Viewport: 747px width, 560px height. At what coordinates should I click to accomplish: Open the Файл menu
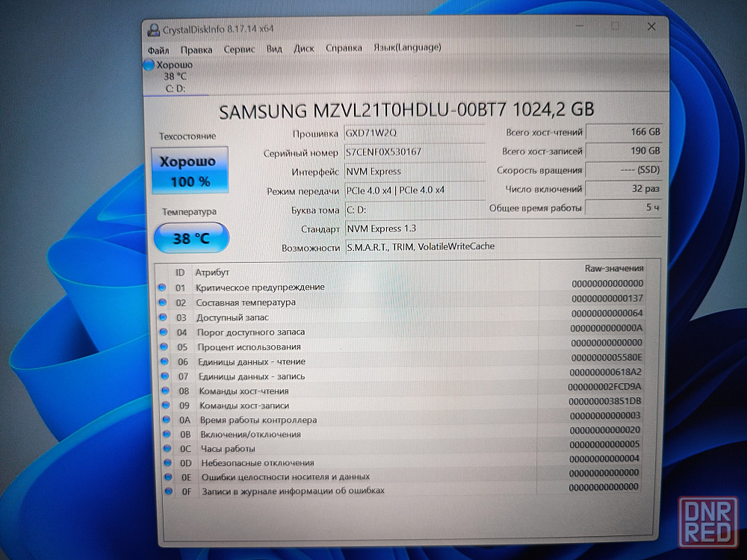click(158, 50)
